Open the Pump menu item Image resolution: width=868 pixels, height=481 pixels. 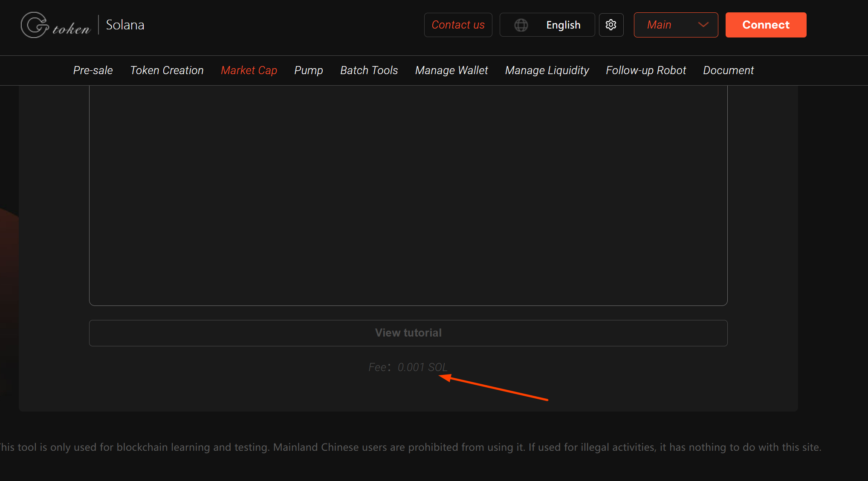(x=308, y=70)
